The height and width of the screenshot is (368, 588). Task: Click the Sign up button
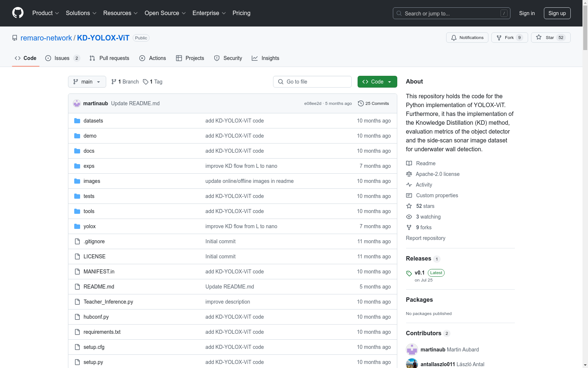(557, 13)
